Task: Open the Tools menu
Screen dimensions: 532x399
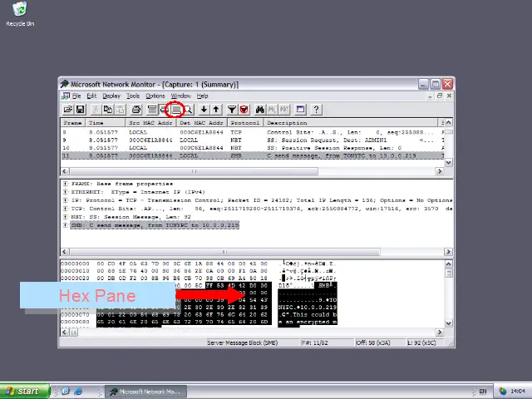Action: point(133,96)
